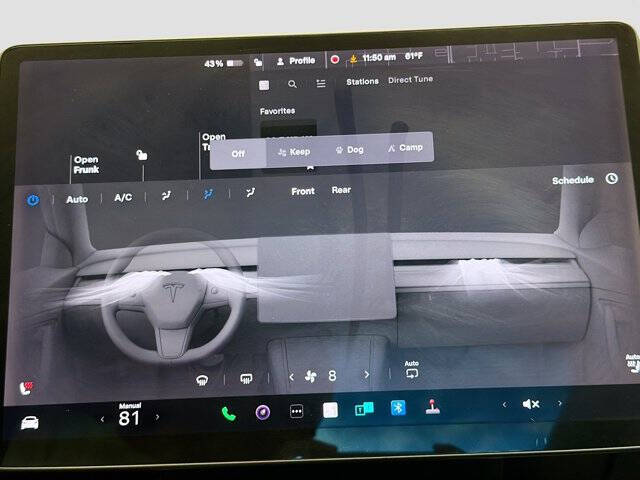Click the clock icon beside Schedule
The width and height of the screenshot is (640, 480).
pos(611,178)
